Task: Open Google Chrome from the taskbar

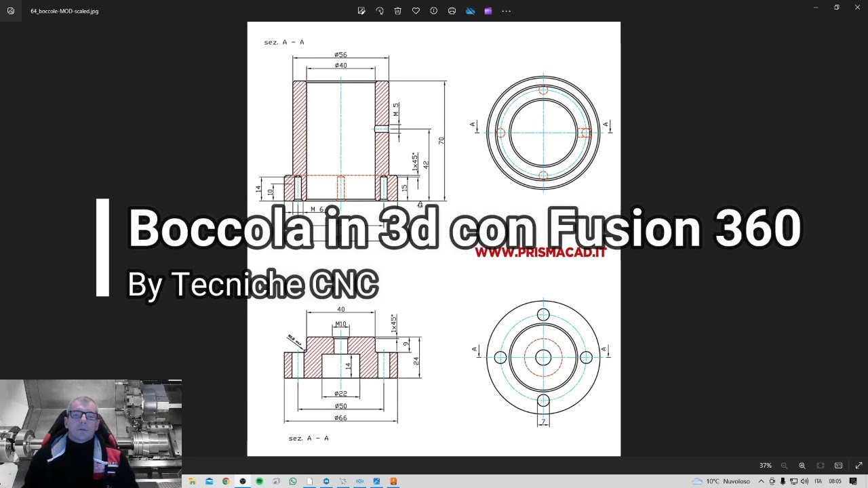Action: [226, 481]
